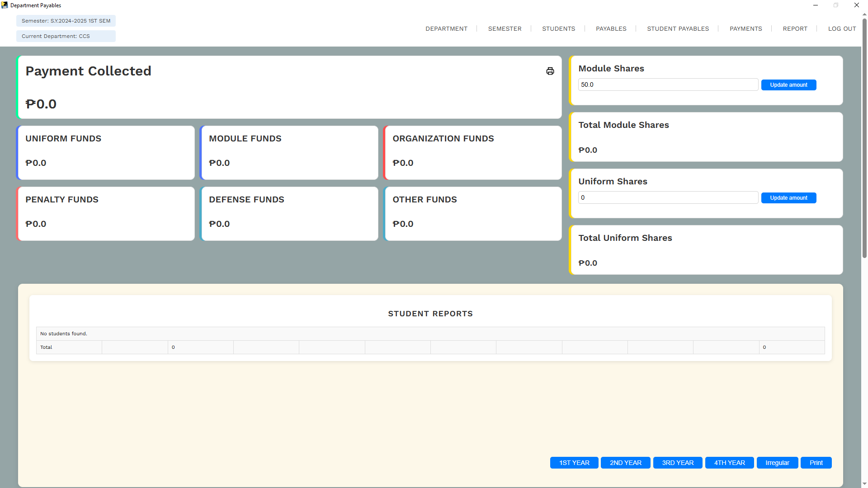Screen dimensions: 868x488
Task: Switch to the SEMESTER section
Action: [x=505, y=28]
